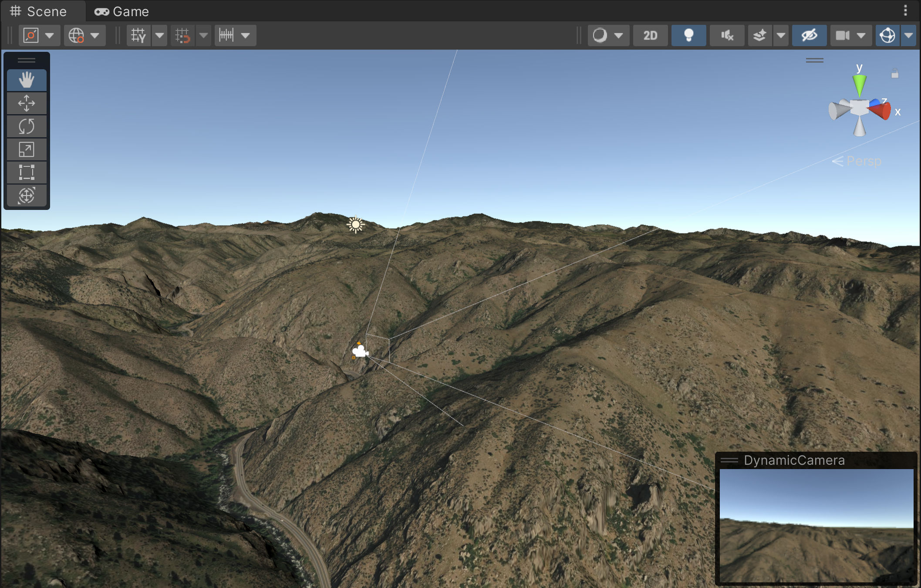
Task: Toggle scene audio mute button
Action: [x=727, y=35]
